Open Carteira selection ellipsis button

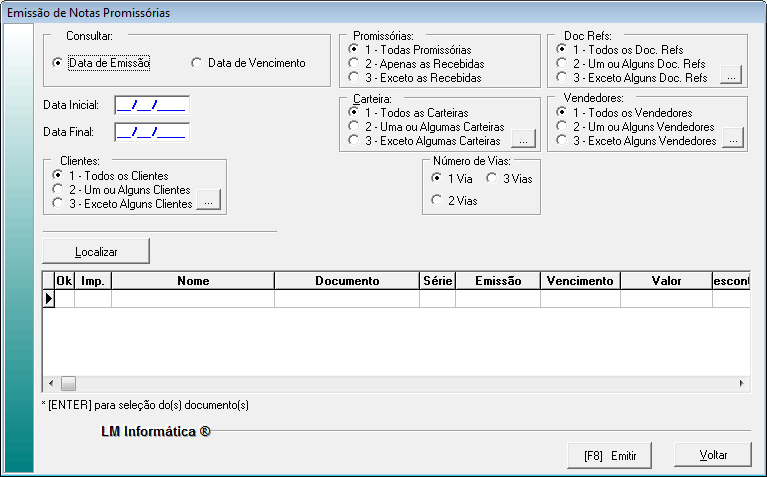click(x=523, y=141)
